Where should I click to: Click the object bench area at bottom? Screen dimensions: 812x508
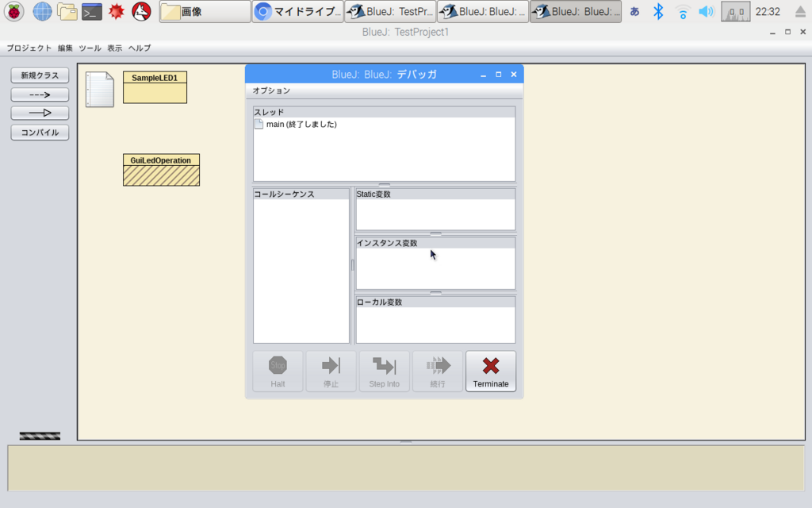[x=406, y=468]
